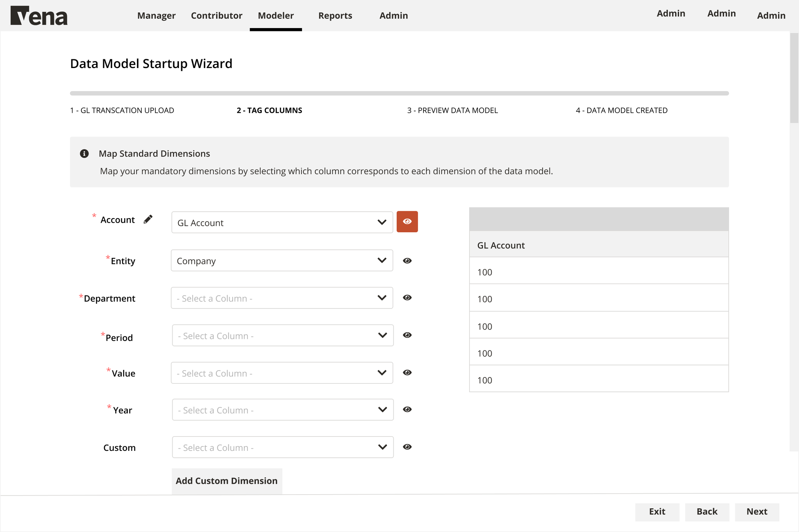Open the Contributor section
Screen dimensions: 799x532
216,15
